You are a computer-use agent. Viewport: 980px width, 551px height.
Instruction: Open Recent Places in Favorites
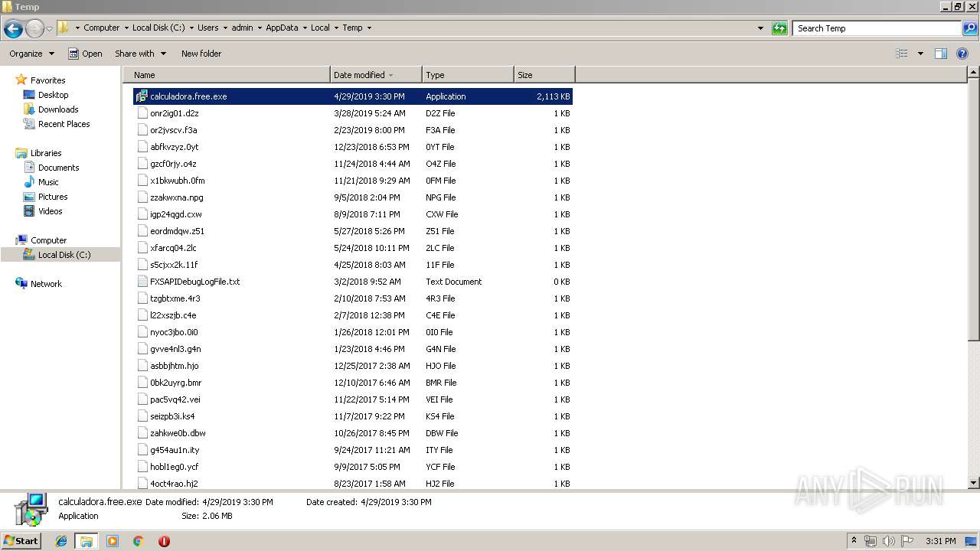pos(64,124)
